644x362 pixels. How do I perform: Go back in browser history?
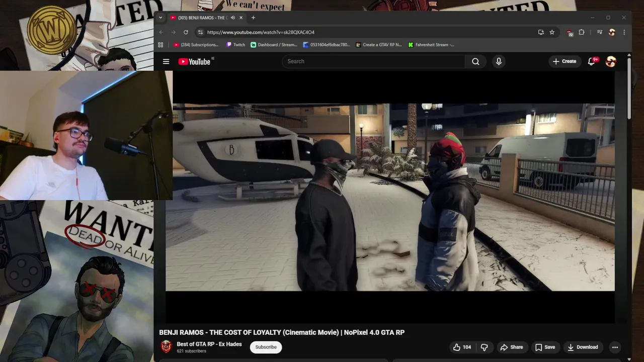(161, 32)
